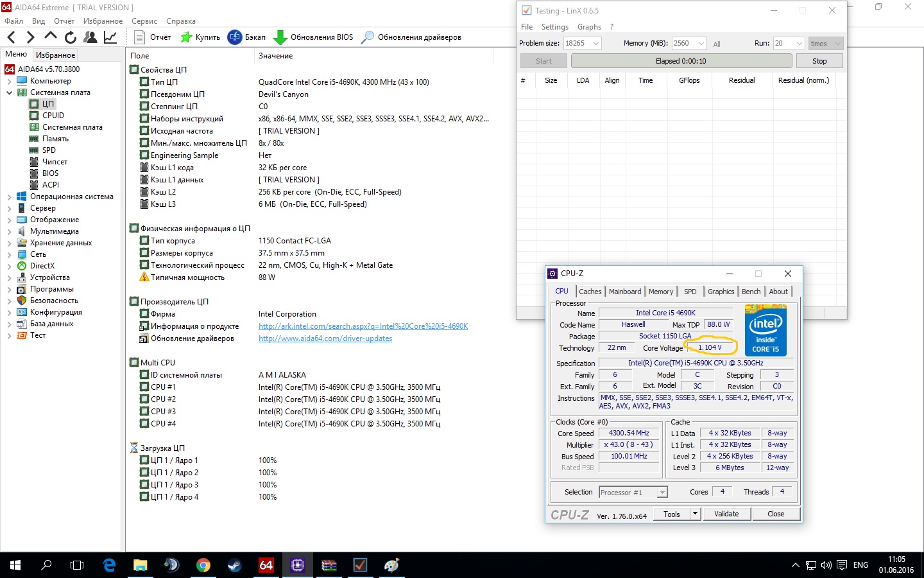
Task: Click the Программы icon in the tree
Action: tap(22, 289)
